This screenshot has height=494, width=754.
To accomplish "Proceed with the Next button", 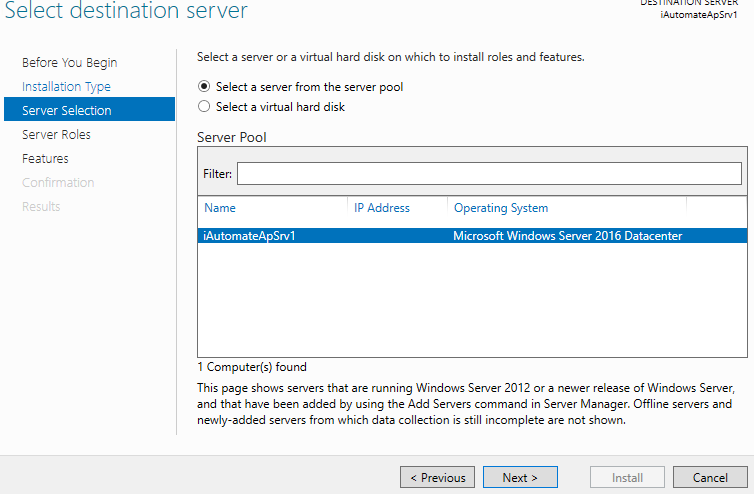I will 520,477.
